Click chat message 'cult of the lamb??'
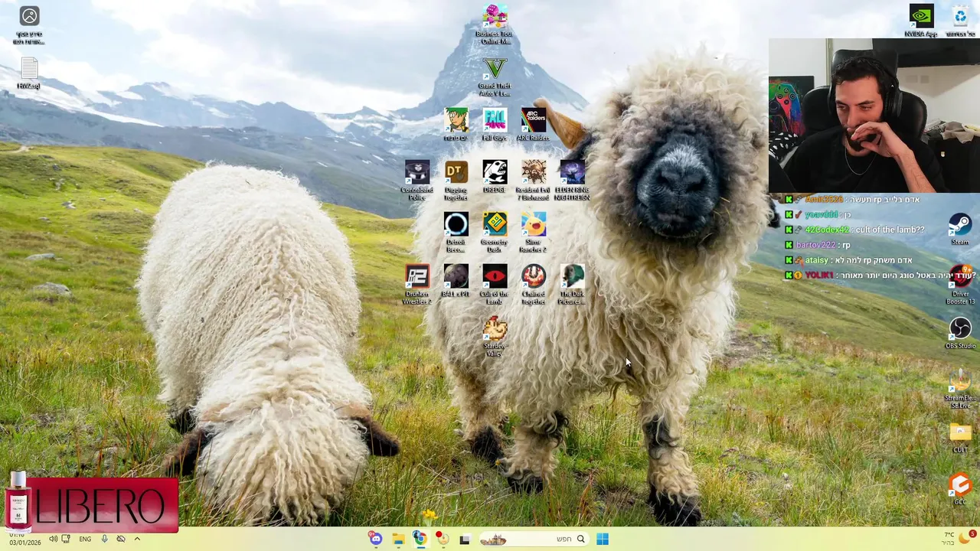 pyautogui.click(x=890, y=230)
